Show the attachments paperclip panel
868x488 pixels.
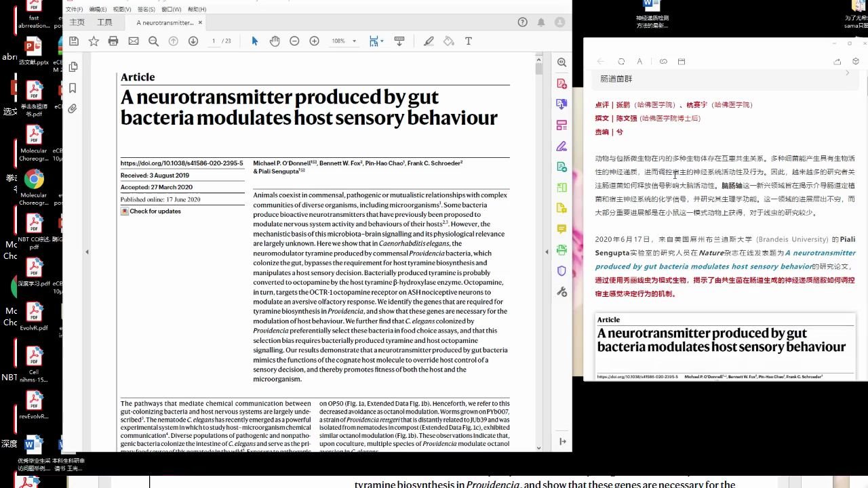click(x=73, y=108)
